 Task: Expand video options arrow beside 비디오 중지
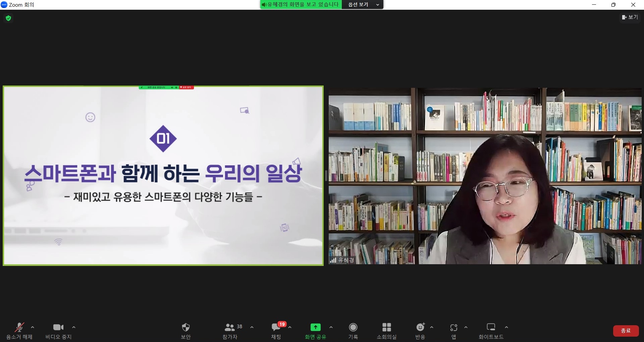74,327
